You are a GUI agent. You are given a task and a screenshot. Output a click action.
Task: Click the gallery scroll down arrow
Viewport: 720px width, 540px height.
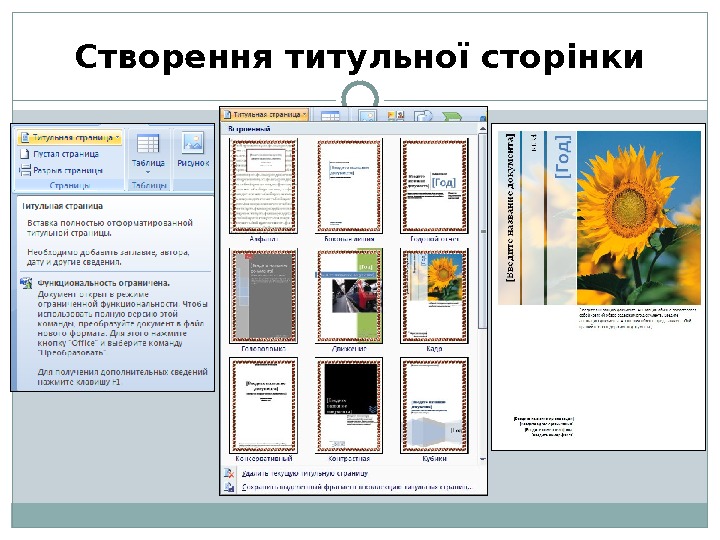pos(483,459)
